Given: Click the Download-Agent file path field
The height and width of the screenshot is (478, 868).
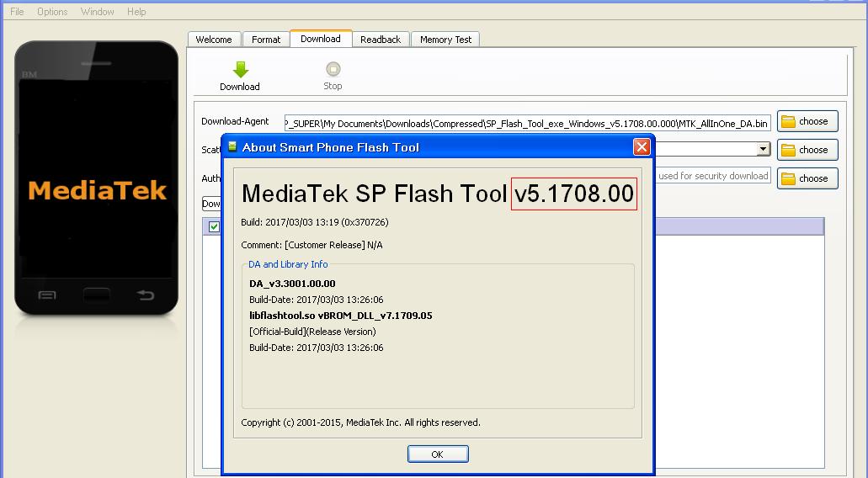Looking at the screenshot, I should click(x=527, y=124).
